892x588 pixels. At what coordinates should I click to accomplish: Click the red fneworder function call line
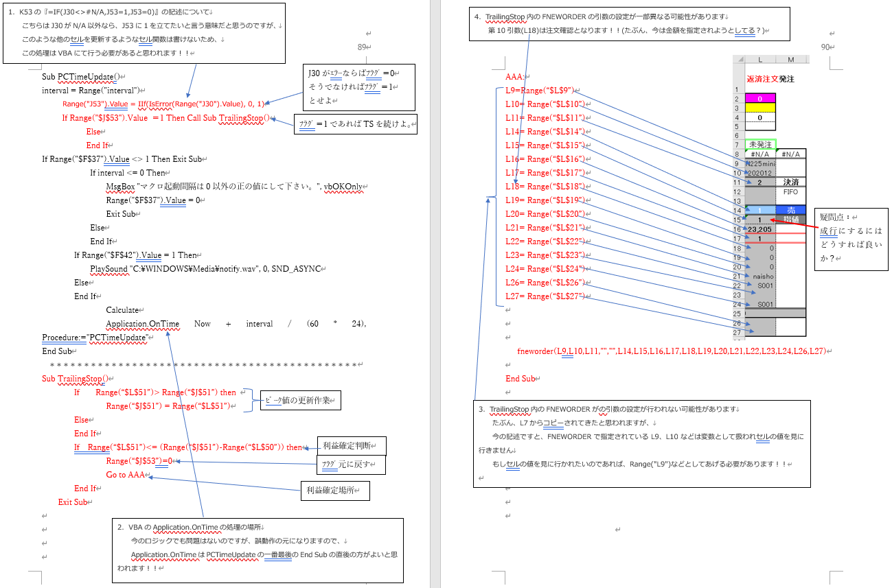point(673,351)
